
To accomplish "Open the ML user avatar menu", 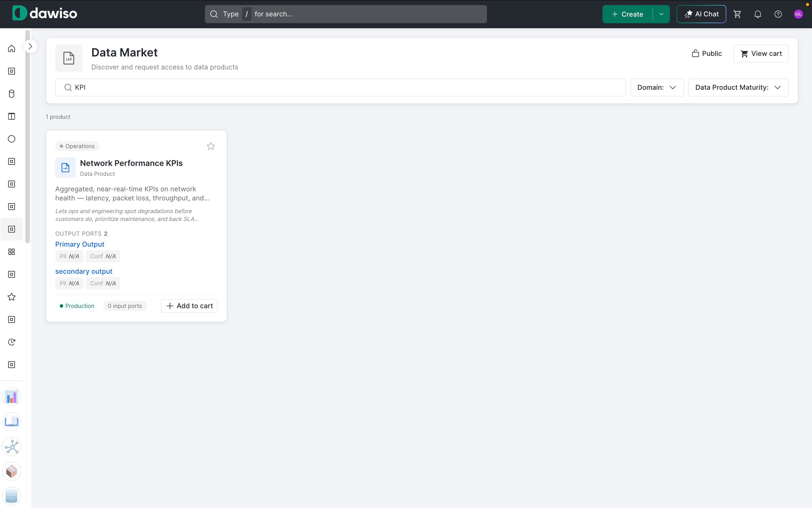I will [798, 14].
